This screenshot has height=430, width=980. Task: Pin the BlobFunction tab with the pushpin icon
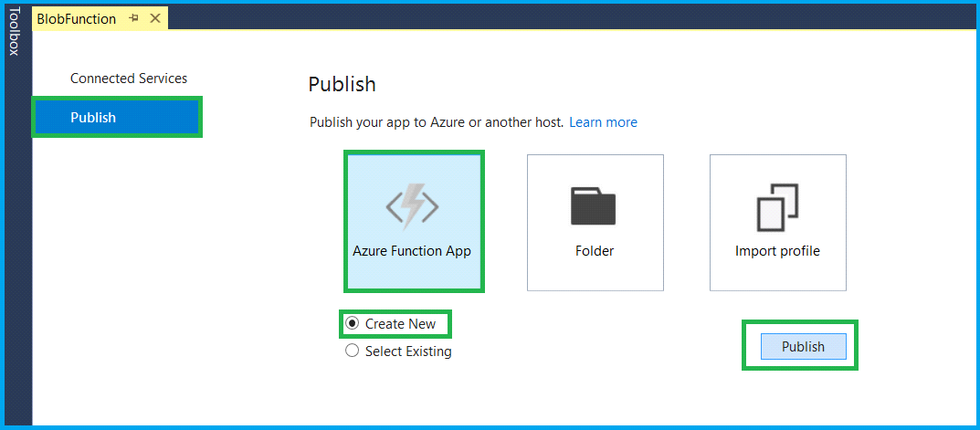coord(133,19)
